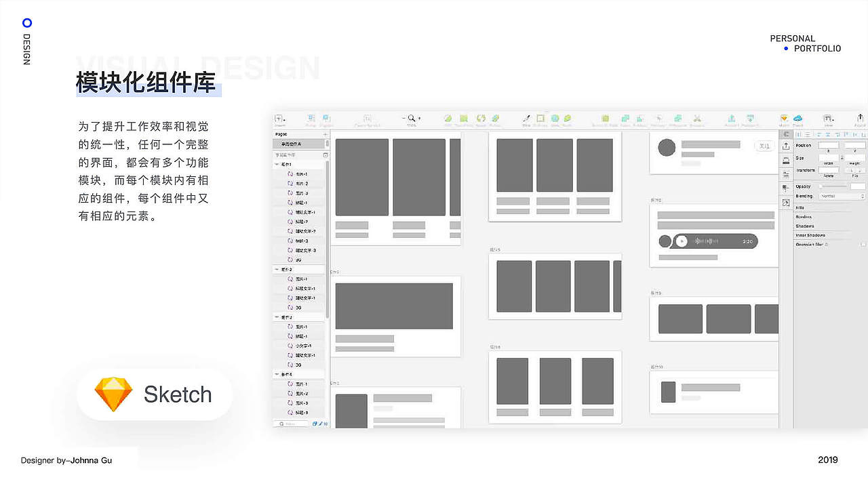
Task: Click the Rotate input field
Action: (x=829, y=170)
